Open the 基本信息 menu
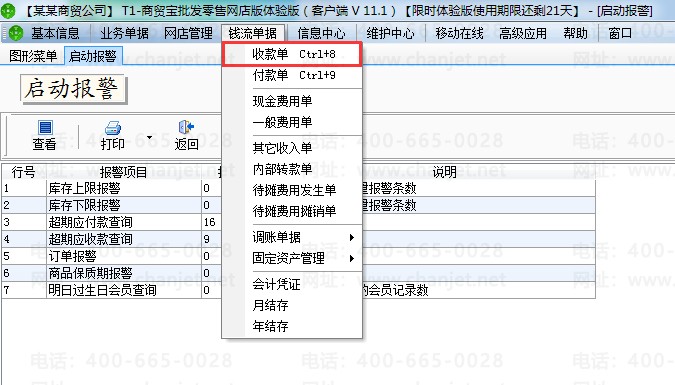 (56, 33)
